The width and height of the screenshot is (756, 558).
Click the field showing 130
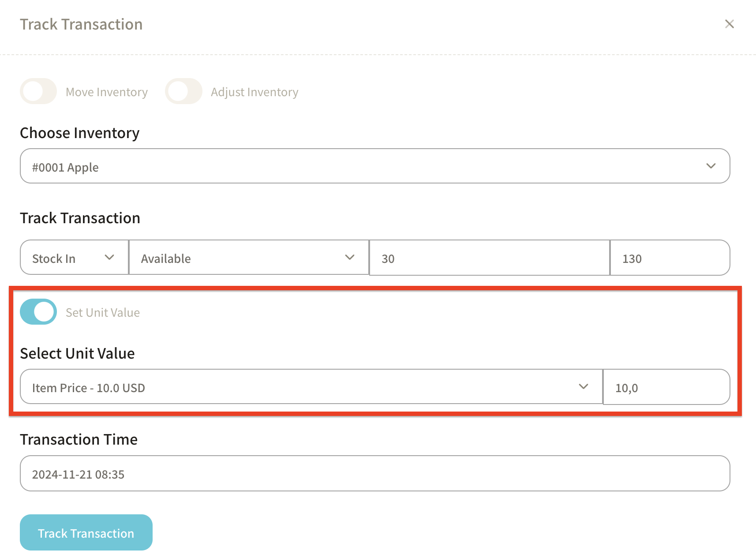[669, 258]
